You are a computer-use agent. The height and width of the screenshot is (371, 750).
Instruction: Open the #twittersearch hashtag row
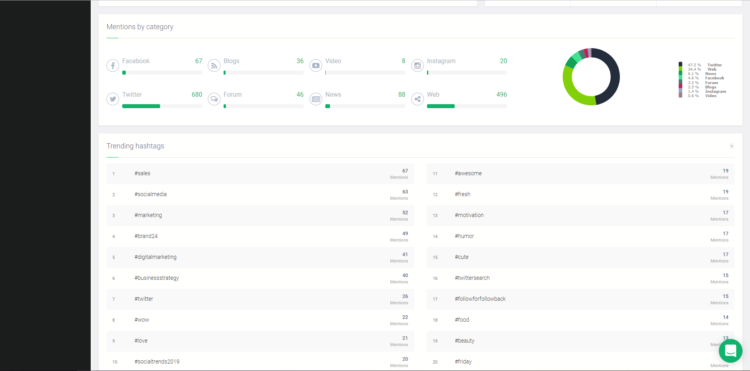coord(580,278)
